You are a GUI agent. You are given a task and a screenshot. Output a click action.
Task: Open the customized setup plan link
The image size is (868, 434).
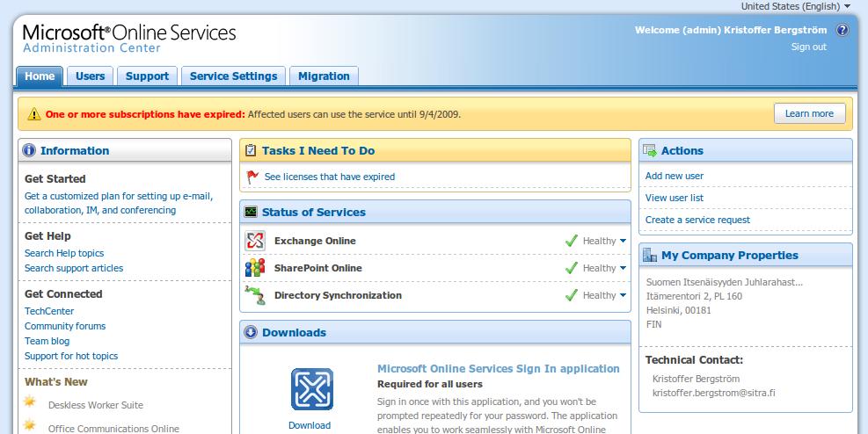[119, 203]
